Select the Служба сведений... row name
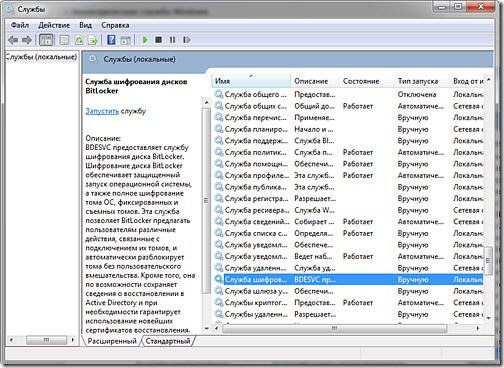504x368 pixels. (x=257, y=221)
